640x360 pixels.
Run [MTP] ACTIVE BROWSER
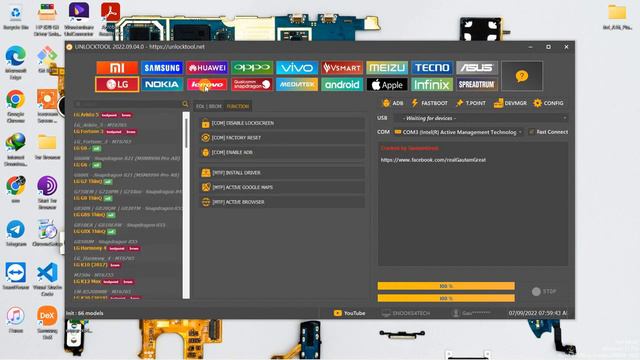(282, 202)
